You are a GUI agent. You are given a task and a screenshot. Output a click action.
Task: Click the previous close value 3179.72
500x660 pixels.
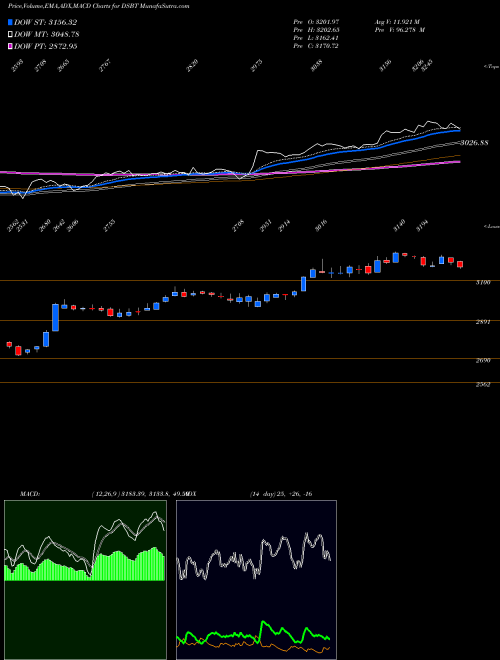tap(327, 46)
